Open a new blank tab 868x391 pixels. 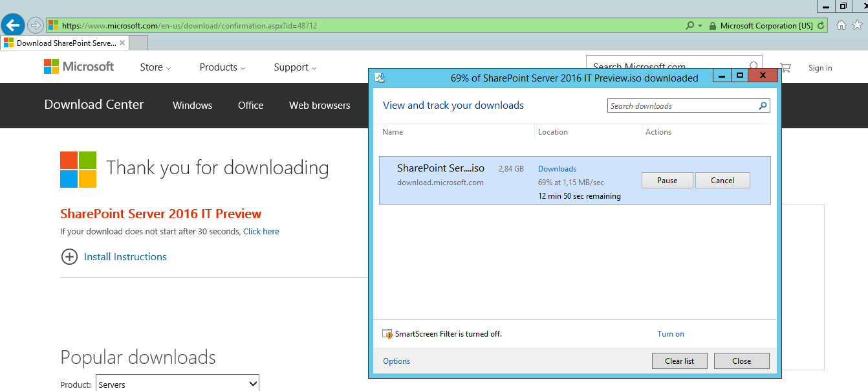pyautogui.click(x=139, y=43)
